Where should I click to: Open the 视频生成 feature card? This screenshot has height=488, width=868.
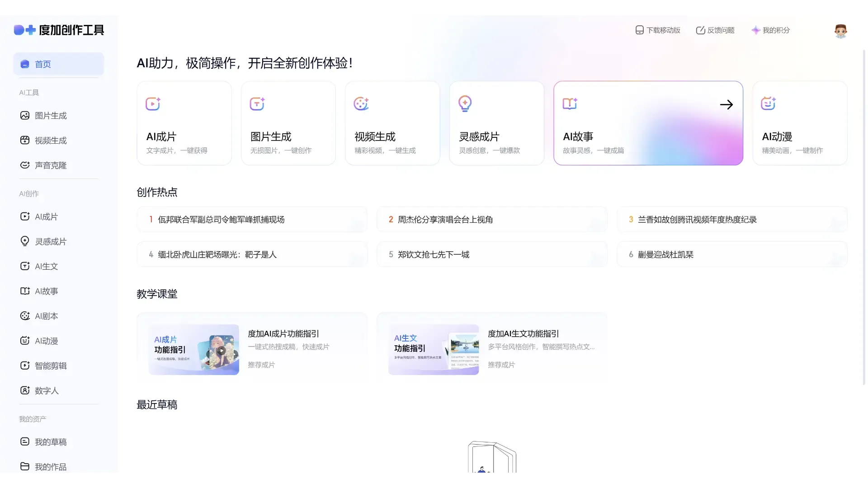click(392, 123)
